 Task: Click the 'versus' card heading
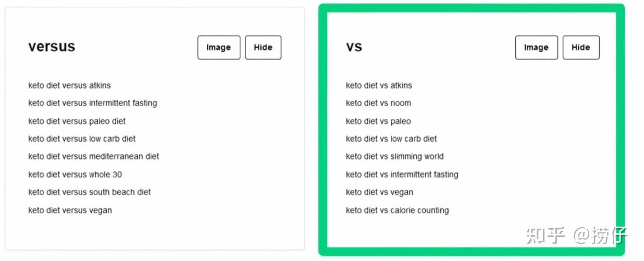pyautogui.click(x=52, y=46)
